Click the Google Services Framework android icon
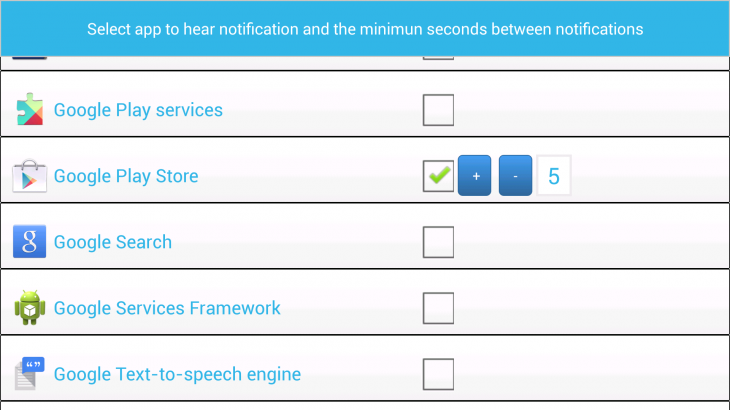The width and height of the screenshot is (730, 410). click(30, 308)
